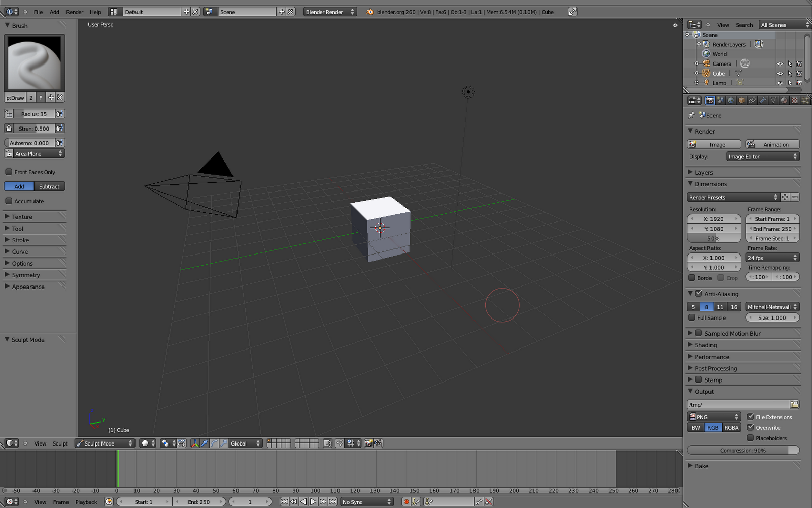
Task: Toggle visibility of the Cube in outliner
Action: [780, 73]
